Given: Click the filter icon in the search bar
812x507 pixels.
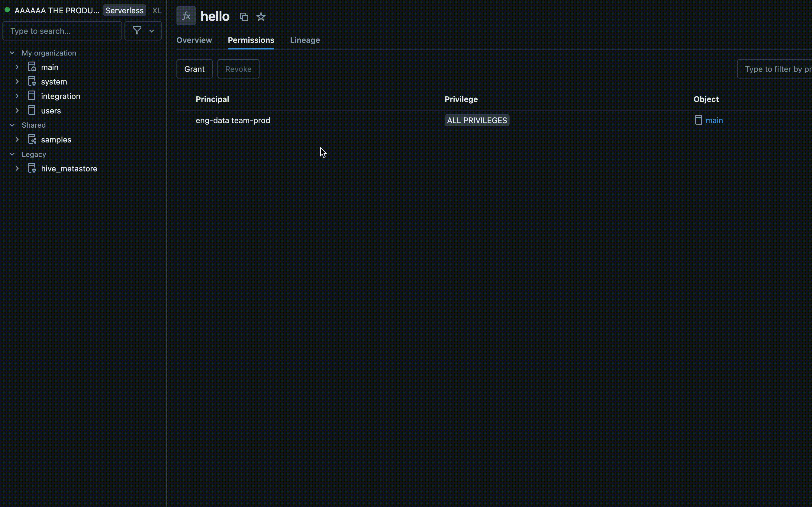Looking at the screenshot, I should pos(137,30).
